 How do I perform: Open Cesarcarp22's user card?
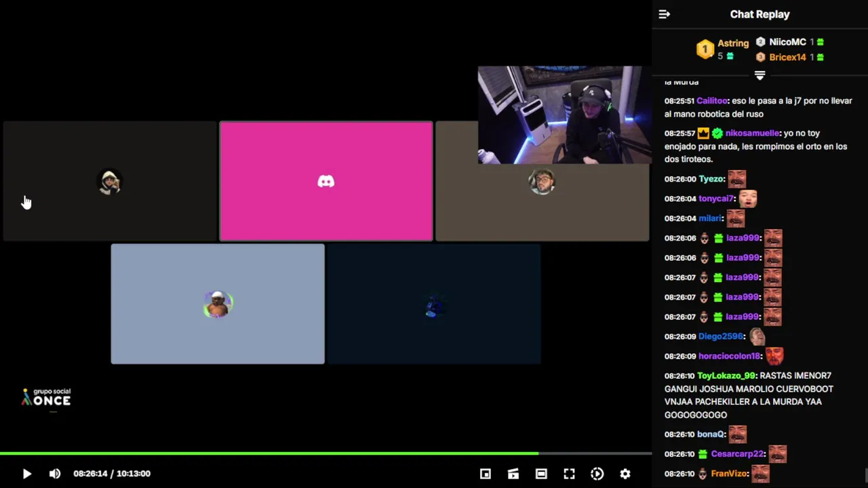click(737, 454)
